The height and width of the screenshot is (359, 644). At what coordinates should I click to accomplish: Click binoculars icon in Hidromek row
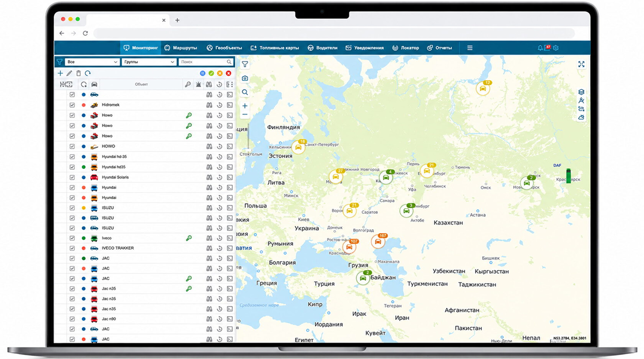pyautogui.click(x=209, y=105)
